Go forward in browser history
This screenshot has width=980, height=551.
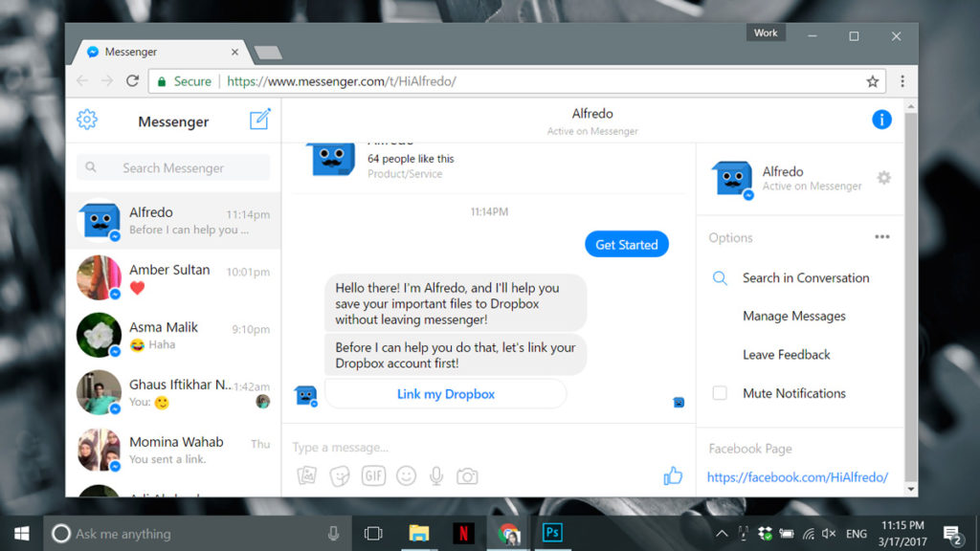tap(107, 81)
